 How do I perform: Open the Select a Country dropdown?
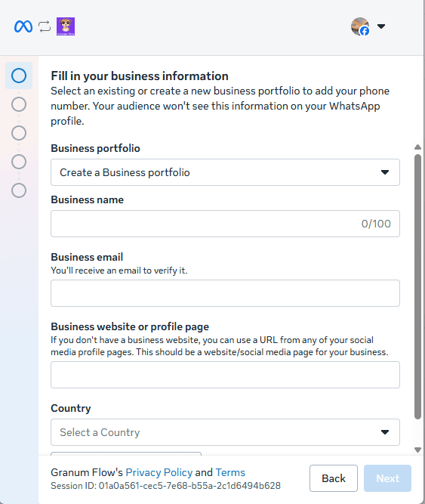point(225,432)
